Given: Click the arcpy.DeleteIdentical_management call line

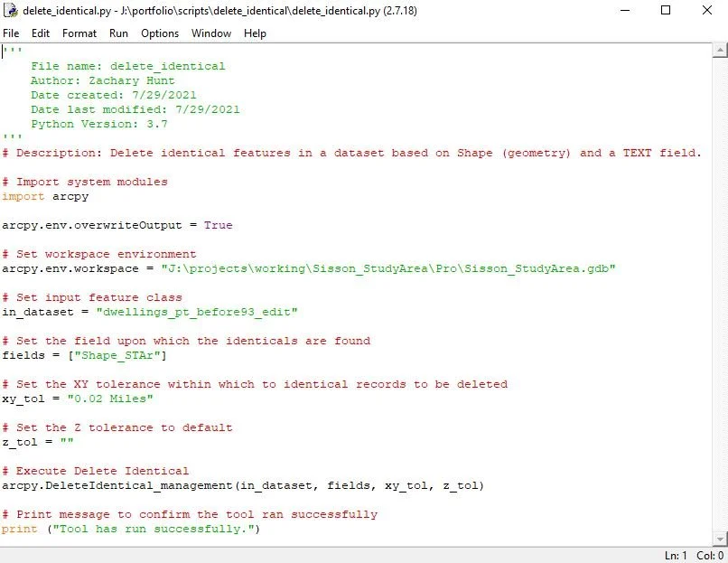Looking at the screenshot, I should (x=243, y=485).
